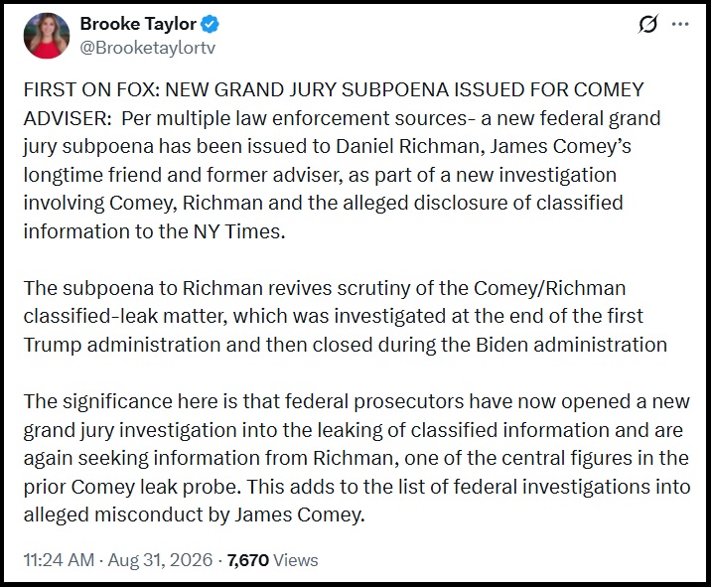Click the Aug 31, 2026 date
This screenshot has width=711, height=588.
coord(160,560)
